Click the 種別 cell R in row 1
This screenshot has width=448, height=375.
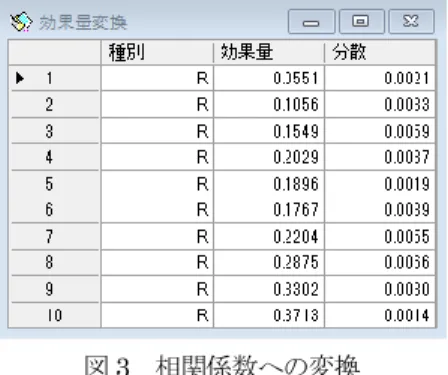pos(157,78)
